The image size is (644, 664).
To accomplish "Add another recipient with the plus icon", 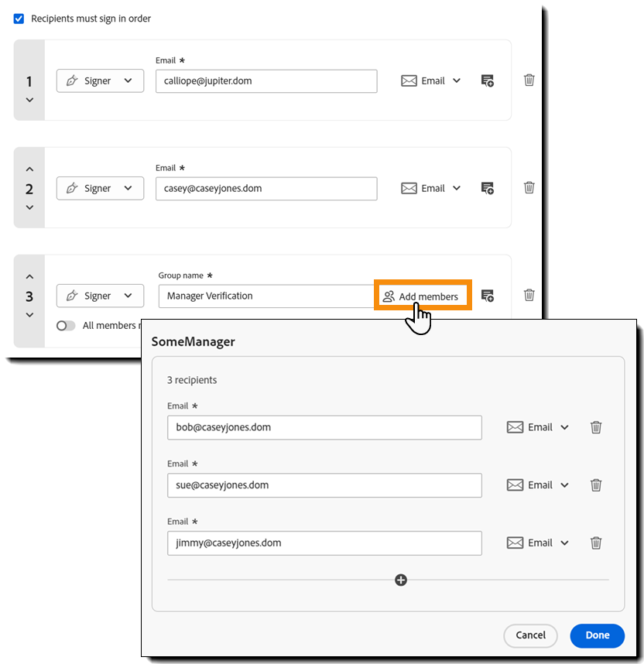I will (401, 580).
